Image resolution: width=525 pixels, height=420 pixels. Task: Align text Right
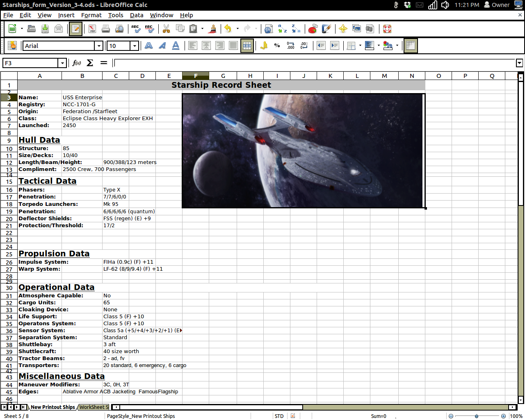[219, 46]
